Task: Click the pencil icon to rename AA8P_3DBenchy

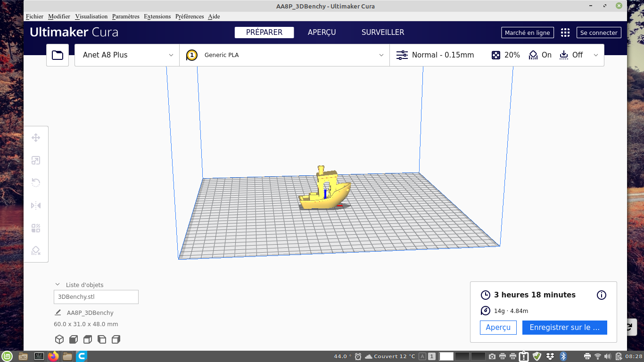Action: (58, 313)
